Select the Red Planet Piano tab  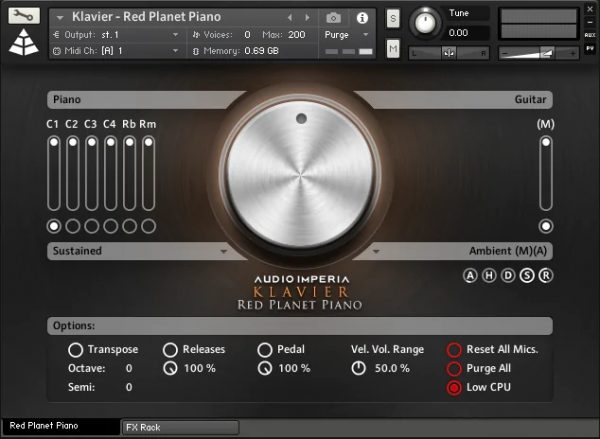58,428
